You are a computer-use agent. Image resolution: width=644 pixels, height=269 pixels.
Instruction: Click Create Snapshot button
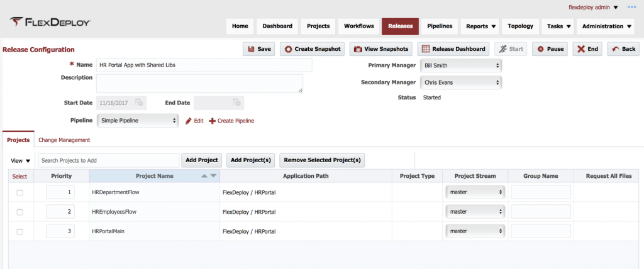[x=313, y=49]
